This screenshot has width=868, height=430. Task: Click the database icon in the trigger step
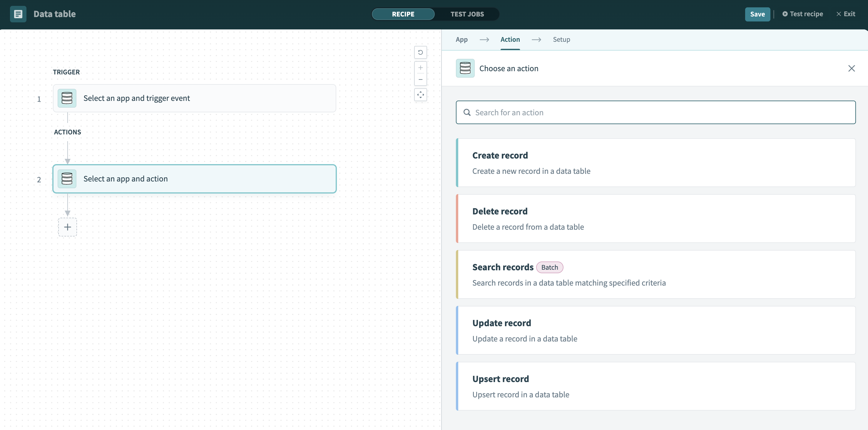click(67, 98)
